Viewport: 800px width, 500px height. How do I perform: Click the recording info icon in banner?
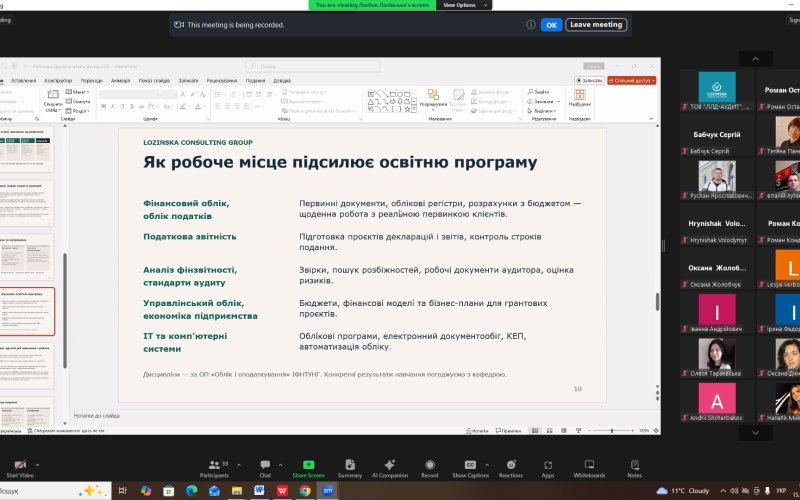pos(531,24)
